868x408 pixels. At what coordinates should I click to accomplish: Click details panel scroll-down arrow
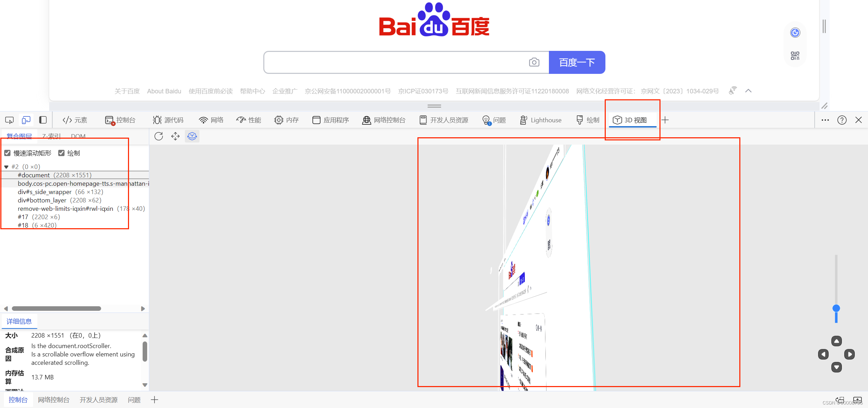(145, 385)
